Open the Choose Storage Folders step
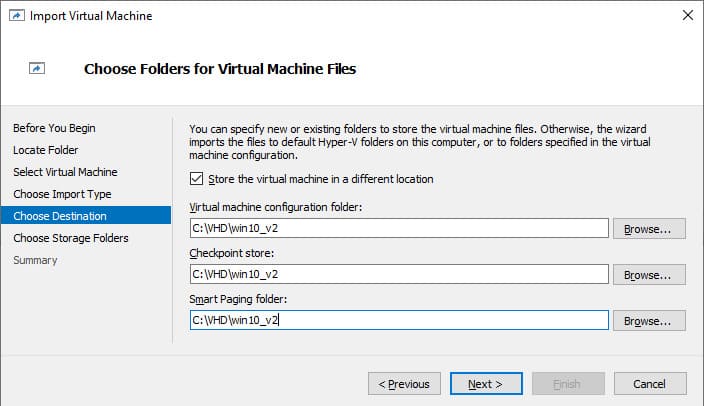This screenshot has width=704, height=406. 71,238
